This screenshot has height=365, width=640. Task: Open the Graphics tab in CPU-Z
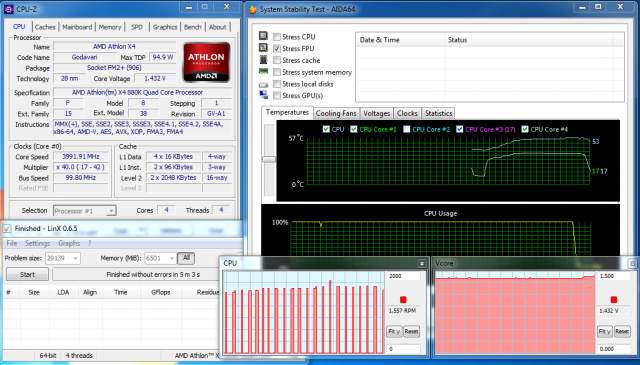[165, 27]
